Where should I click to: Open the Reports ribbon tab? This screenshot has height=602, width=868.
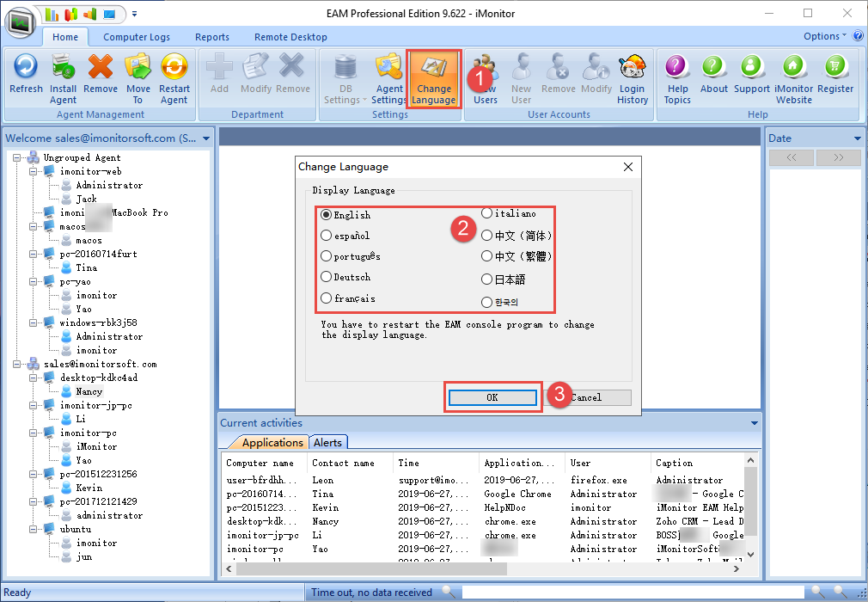click(x=212, y=37)
